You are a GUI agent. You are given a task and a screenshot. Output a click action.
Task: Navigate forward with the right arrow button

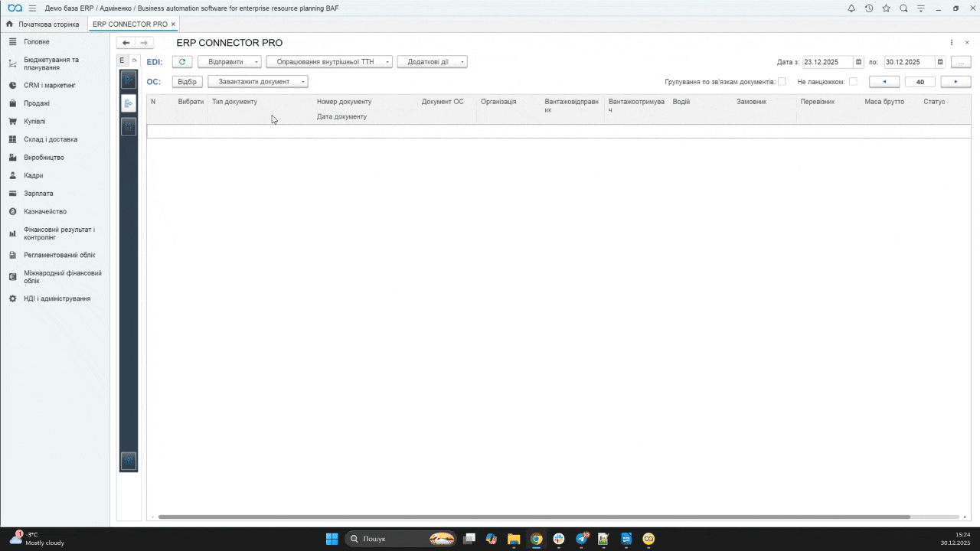click(144, 43)
